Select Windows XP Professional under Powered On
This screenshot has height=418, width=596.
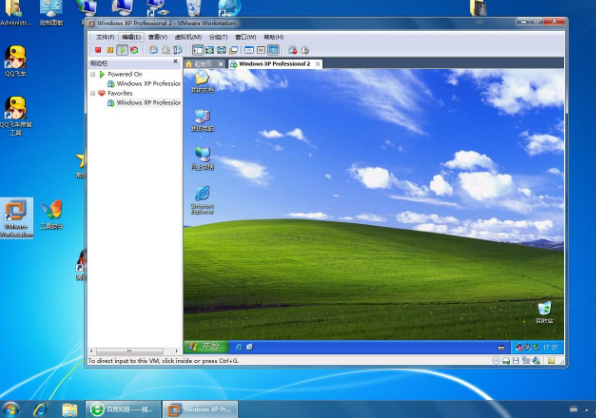[144, 84]
